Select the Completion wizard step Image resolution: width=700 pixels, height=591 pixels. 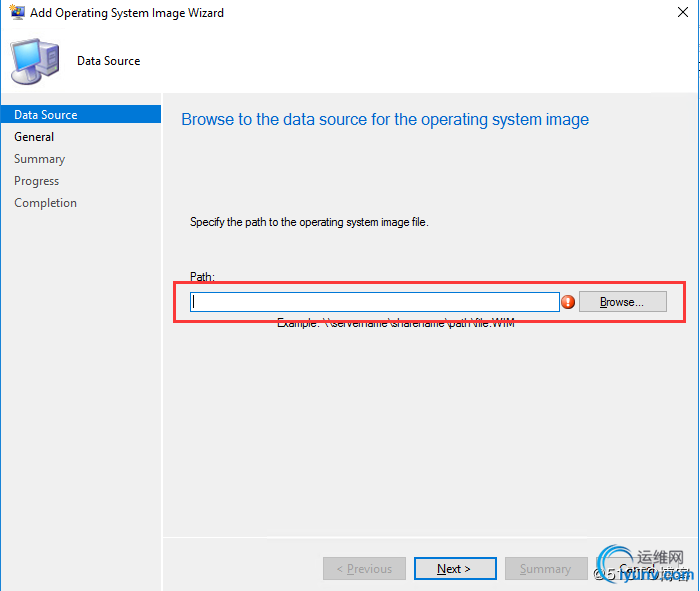tap(45, 203)
